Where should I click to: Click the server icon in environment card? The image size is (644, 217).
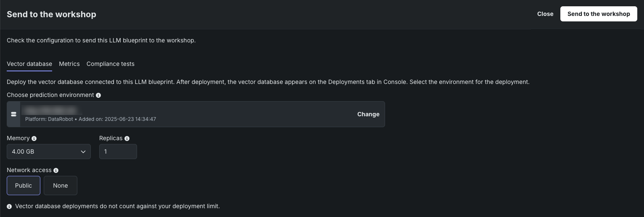pyautogui.click(x=14, y=114)
